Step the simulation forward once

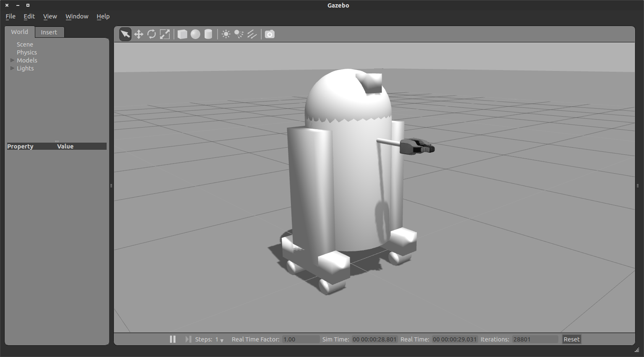188,339
